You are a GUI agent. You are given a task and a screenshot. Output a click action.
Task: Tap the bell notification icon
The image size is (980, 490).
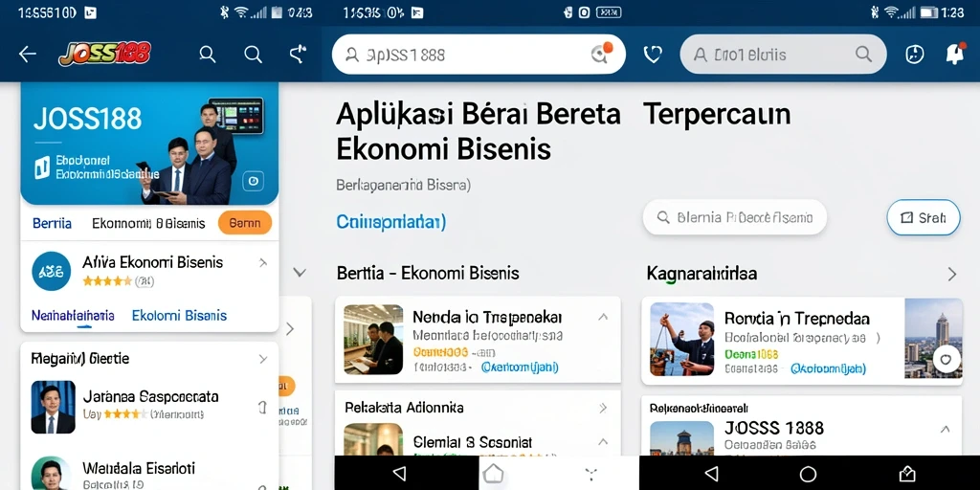[956, 54]
